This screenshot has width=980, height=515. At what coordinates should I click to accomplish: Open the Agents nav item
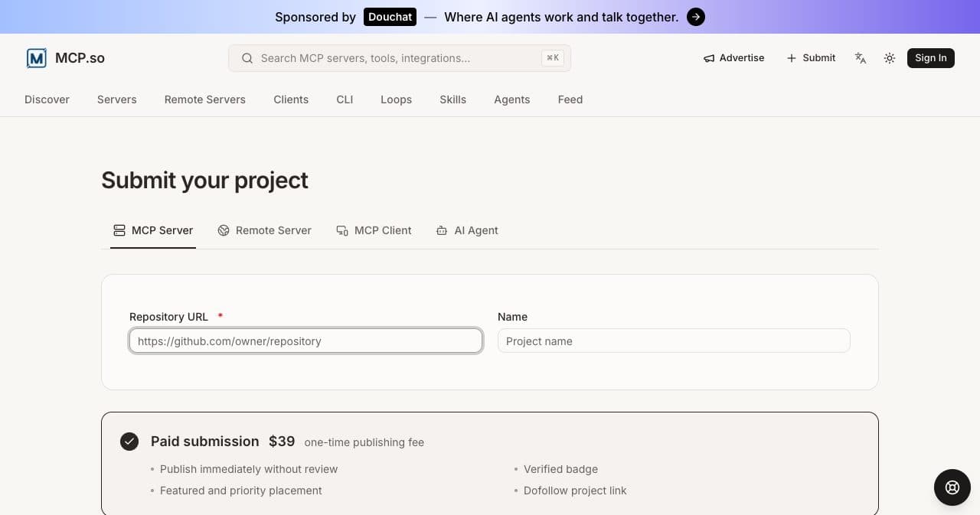pos(512,99)
